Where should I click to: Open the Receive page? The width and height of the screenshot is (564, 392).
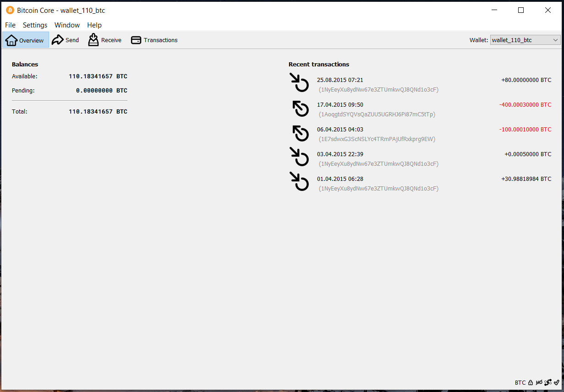click(105, 40)
